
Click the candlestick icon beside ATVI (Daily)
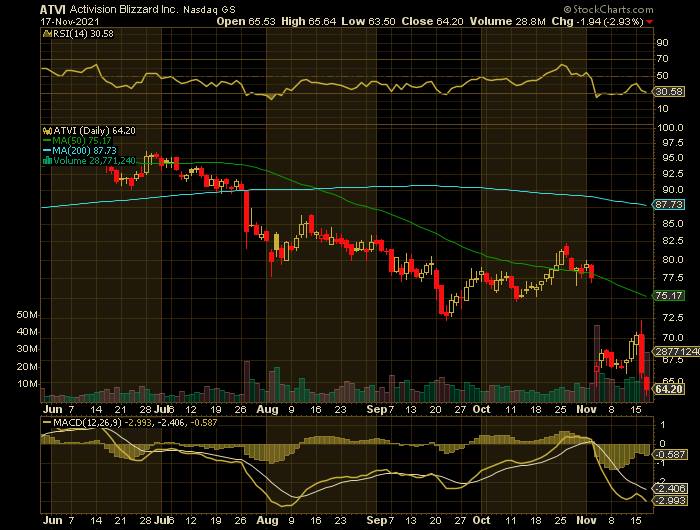click(x=47, y=131)
